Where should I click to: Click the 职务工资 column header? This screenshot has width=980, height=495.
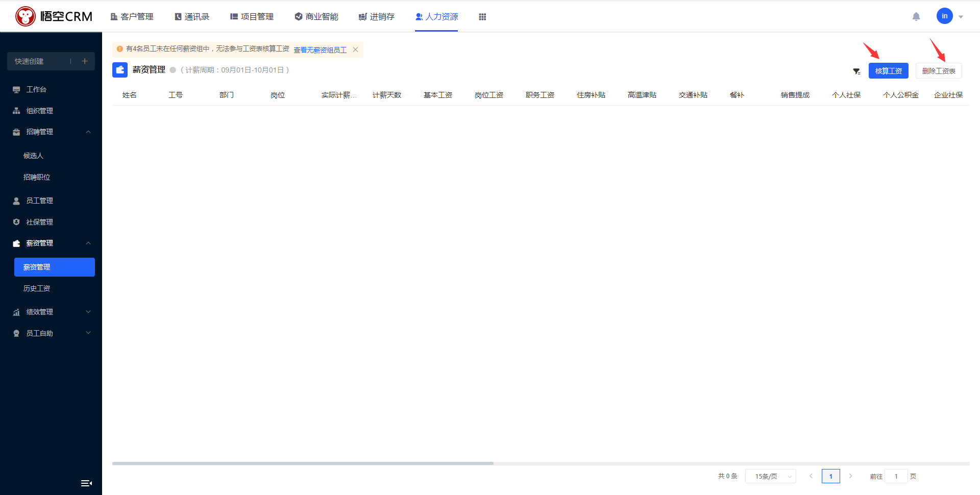tap(540, 95)
